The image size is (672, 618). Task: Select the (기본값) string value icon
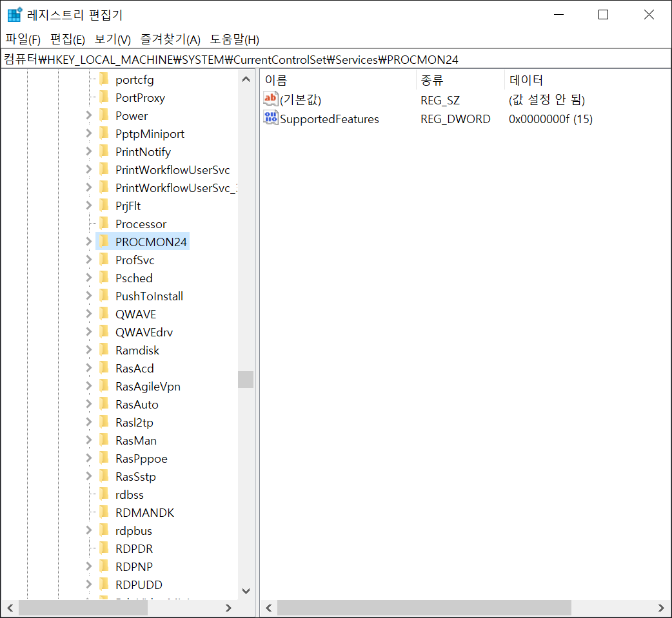(270, 99)
